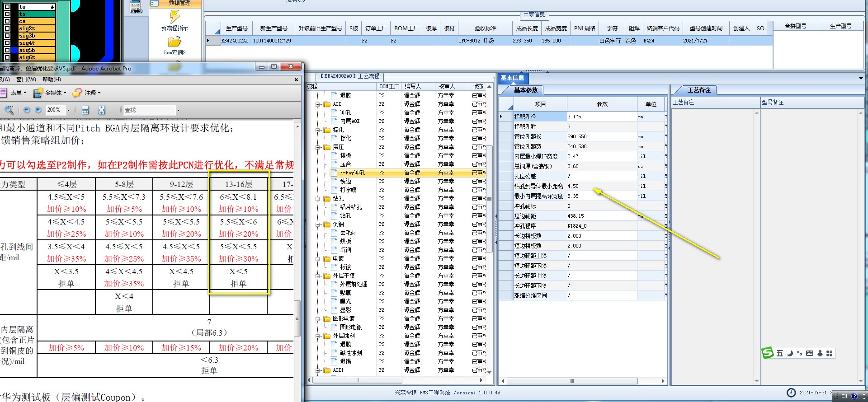Click the moon icon on IME bar

(x=790, y=353)
